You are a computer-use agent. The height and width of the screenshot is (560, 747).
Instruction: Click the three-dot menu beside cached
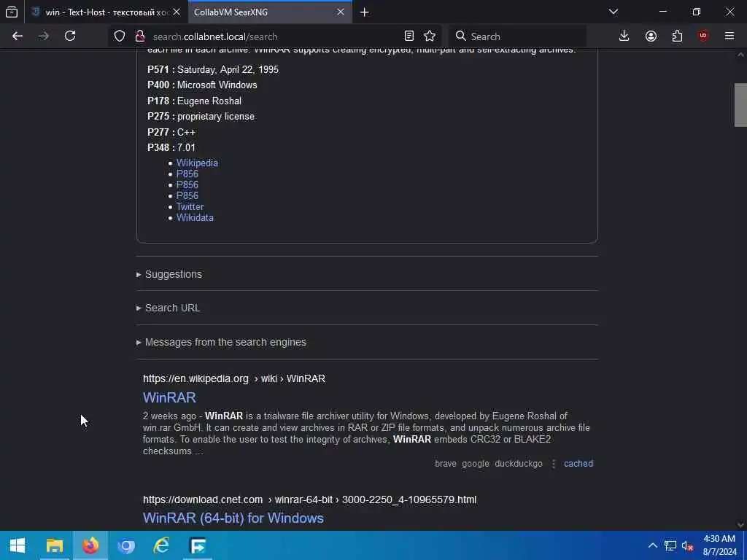click(x=554, y=464)
